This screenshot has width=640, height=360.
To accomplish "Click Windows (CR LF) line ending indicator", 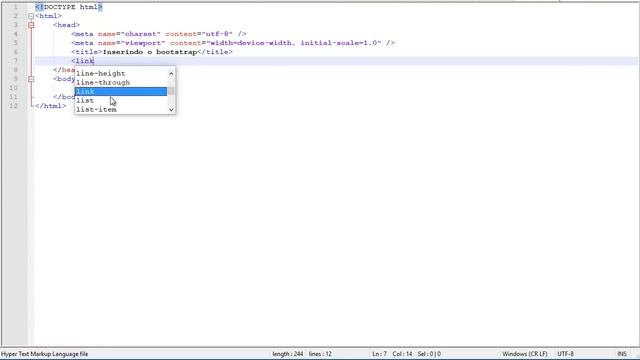I will pyautogui.click(x=524, y=354).
